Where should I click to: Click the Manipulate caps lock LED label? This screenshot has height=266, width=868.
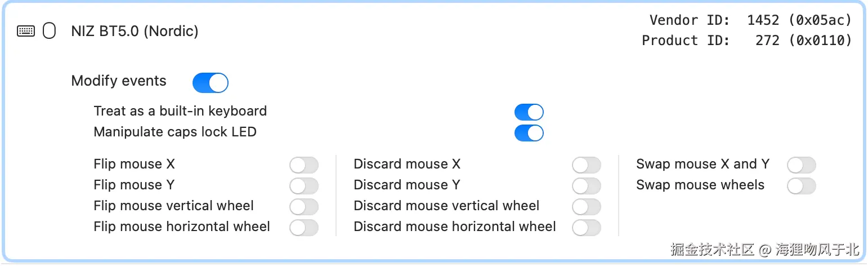click(x=175, y=132)
